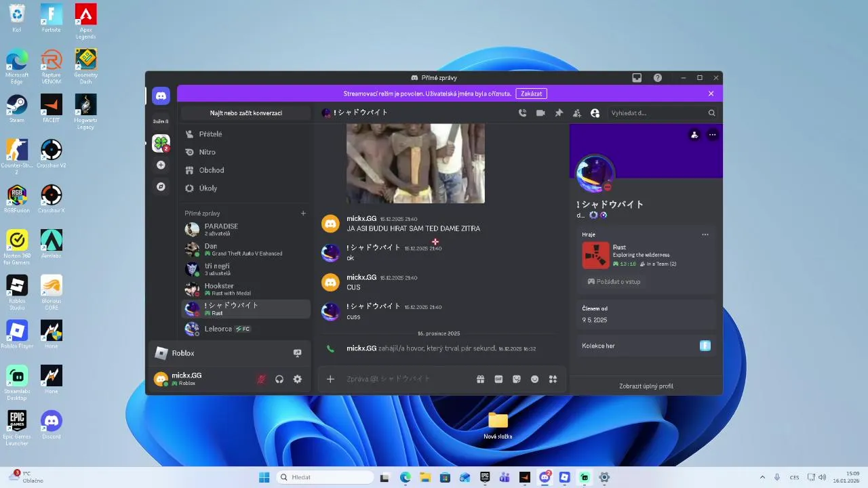This screenshot has height=488, width=868.
Task: Open attachment plus button in message bar
Action: pos(330,380)
